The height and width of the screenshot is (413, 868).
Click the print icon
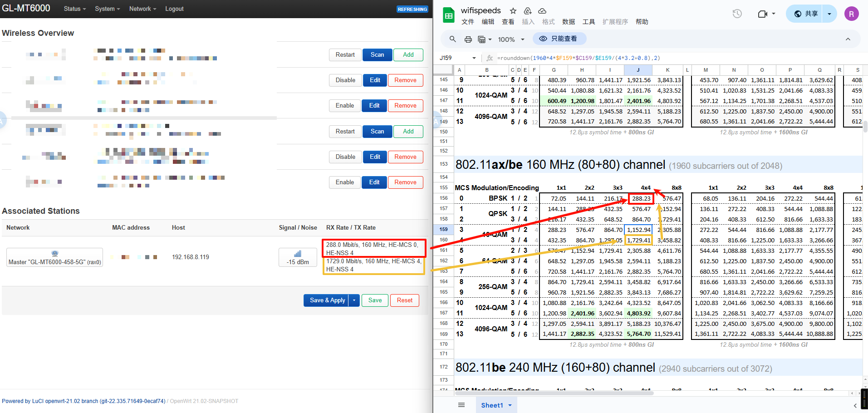pyautogui.click(x=468, y=39)
